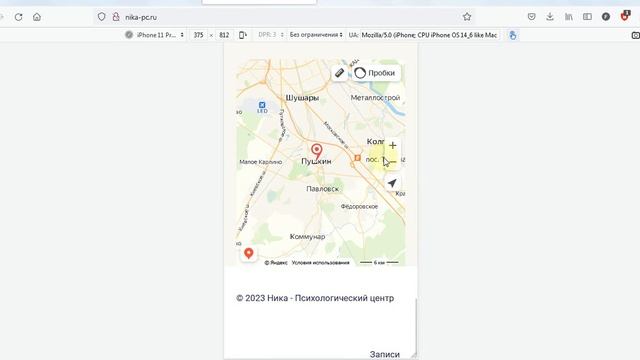Screen dimensions: 640x360
Task: Click the LED airport icon
Action: pyautogui.click(x=262, y=107)
